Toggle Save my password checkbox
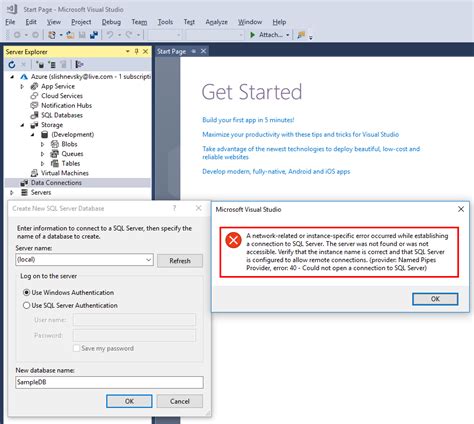 coord(76,348)
